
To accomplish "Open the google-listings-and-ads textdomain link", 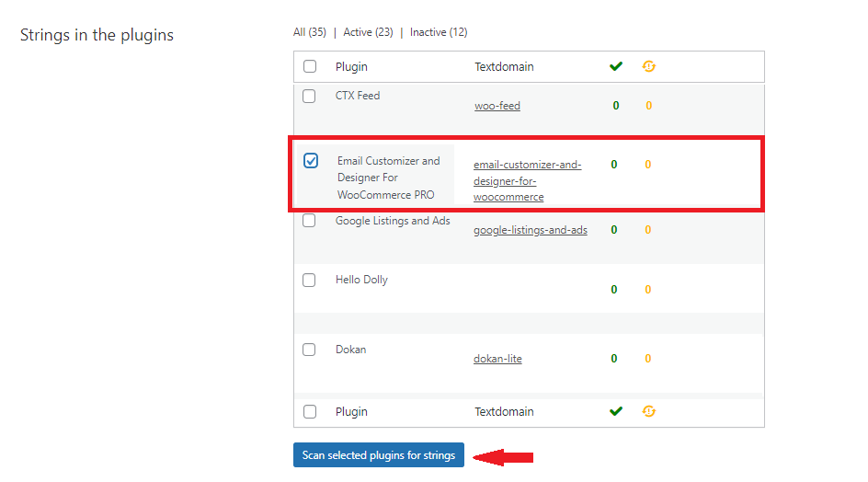I will [531, 230].
